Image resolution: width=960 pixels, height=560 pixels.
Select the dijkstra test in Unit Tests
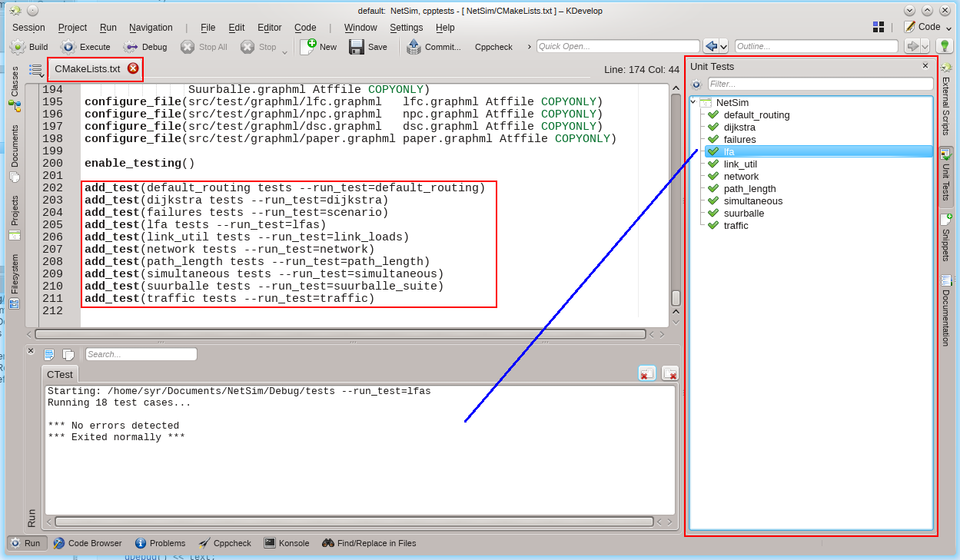click(739, 128)
